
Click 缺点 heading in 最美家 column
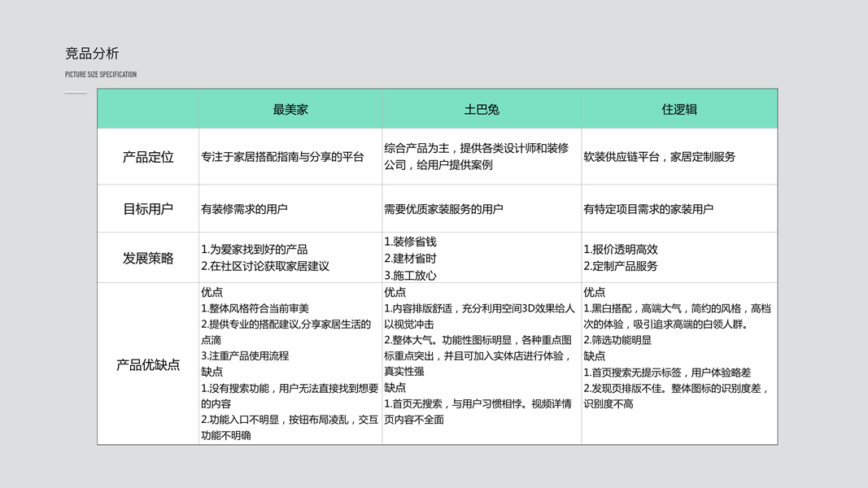(212, 372)
